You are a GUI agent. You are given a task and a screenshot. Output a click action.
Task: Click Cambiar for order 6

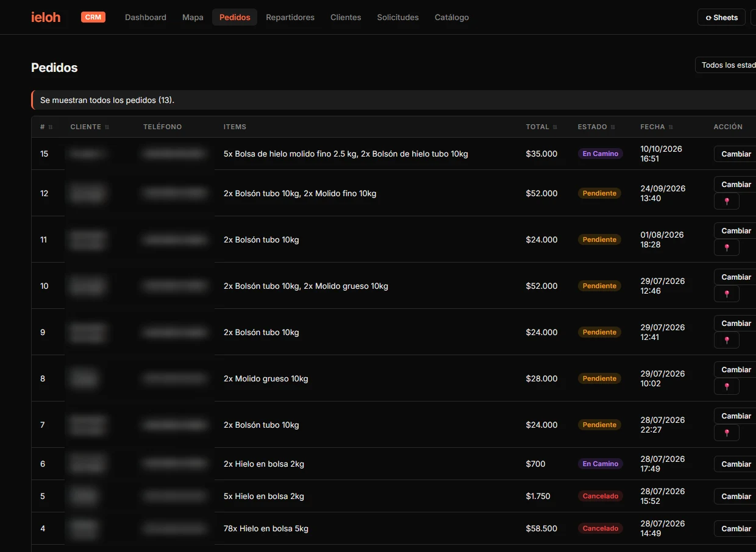coord(736,464)
